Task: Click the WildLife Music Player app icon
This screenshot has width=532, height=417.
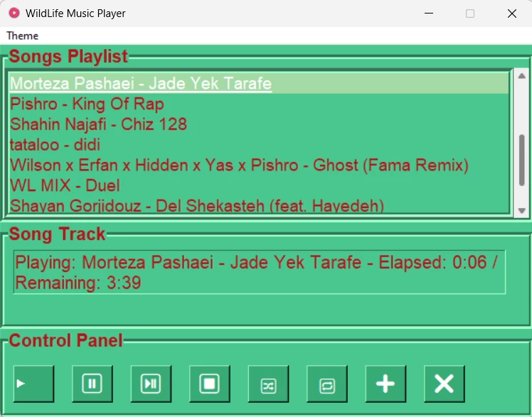Action: [14, 13]
